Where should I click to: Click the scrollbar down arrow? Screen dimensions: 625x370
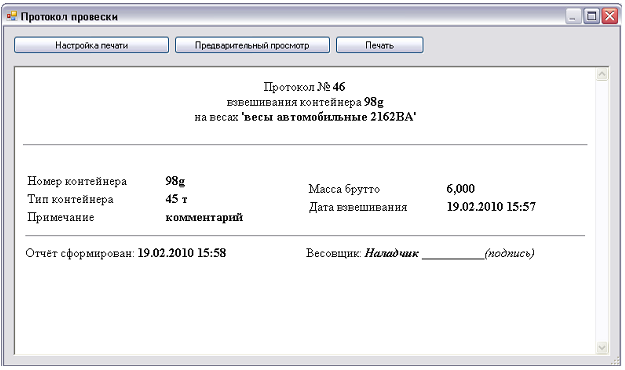[x=602, y=348]
